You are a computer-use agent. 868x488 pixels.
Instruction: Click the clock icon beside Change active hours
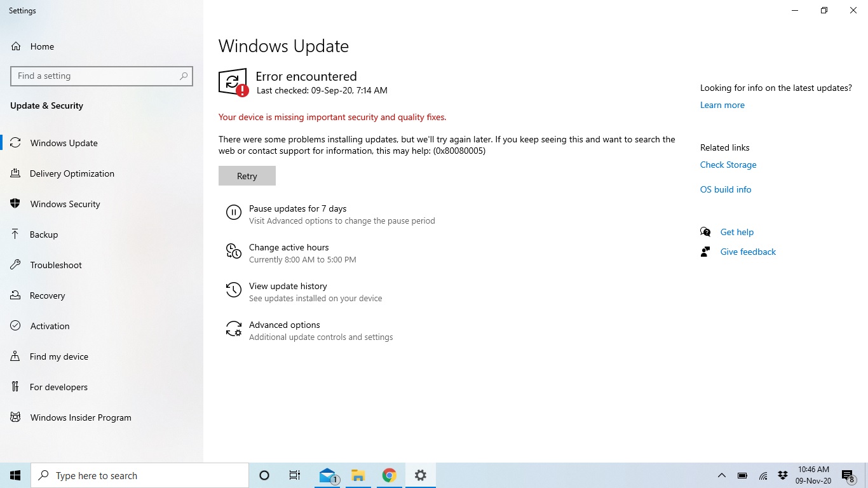pyautogui.click(x=234, y=252)
